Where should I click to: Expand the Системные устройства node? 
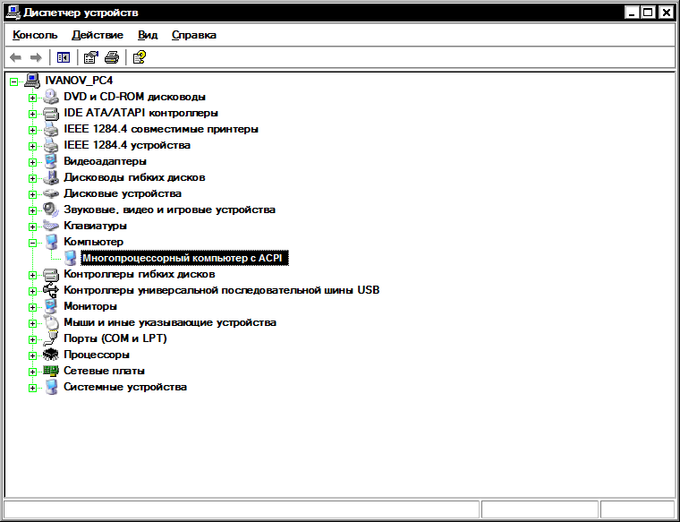33,388
